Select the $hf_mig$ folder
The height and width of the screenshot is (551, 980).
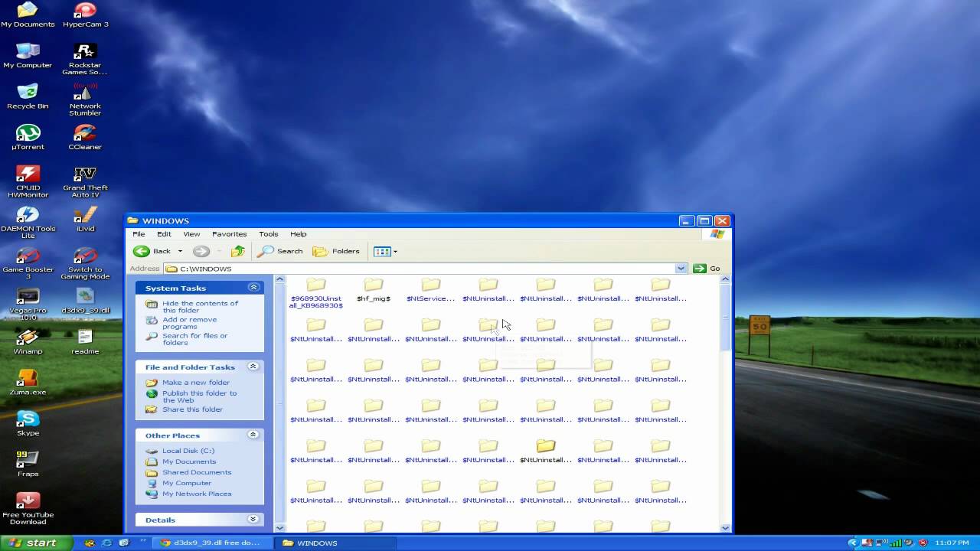pyautogui.click(x=374, y=291)
